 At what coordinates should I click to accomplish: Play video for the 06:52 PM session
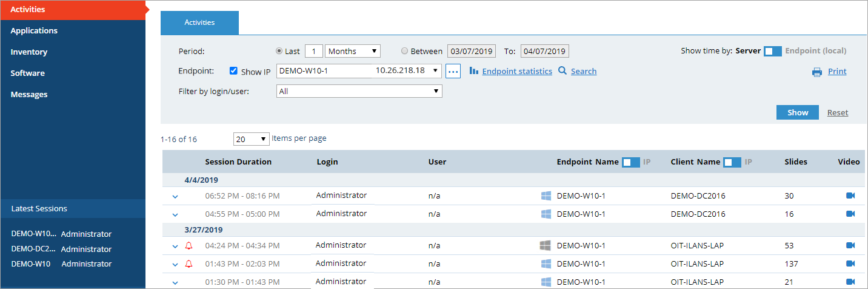pos(850,195)
